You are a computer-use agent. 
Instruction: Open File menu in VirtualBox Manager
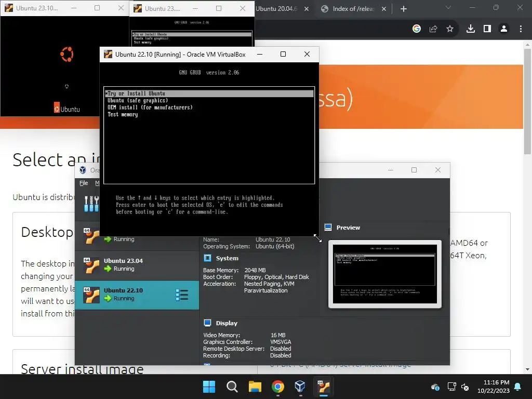84,183
